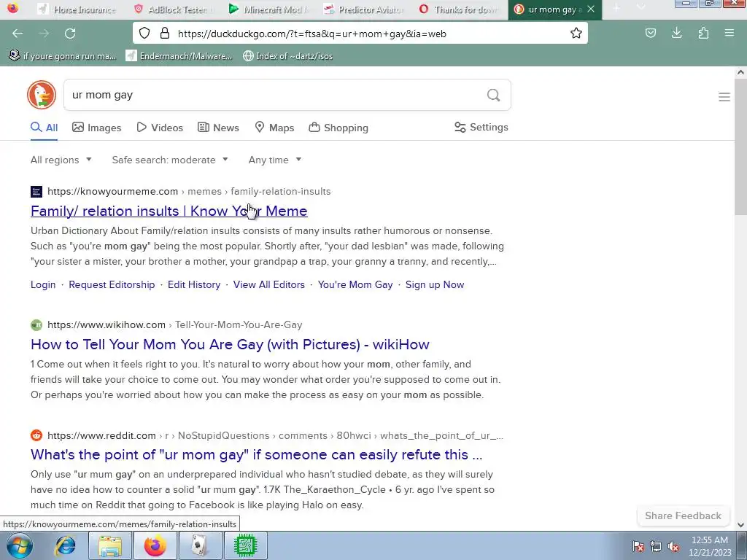Open the Endermanch/Malware bookmark
Screen dimensions: 747x560
click(179, 56)
